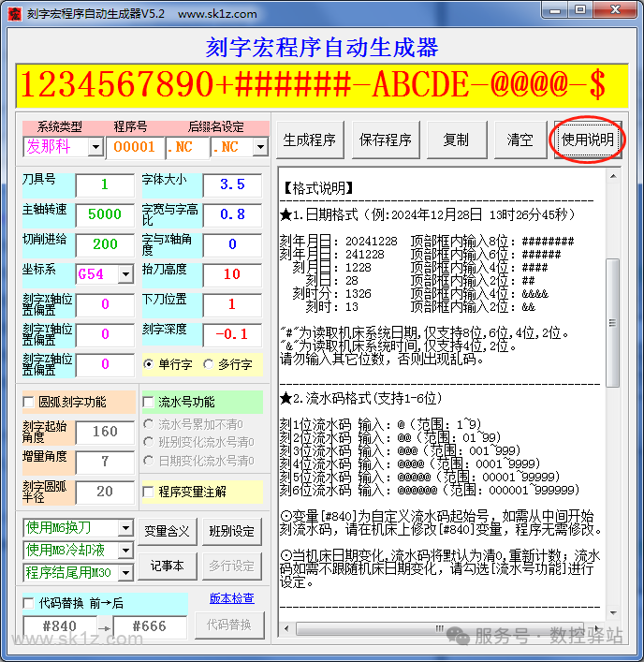The height and width of the screenshot is (662, 644).
Task: Select the 单行字 radio option
Action: coord(148,364)
